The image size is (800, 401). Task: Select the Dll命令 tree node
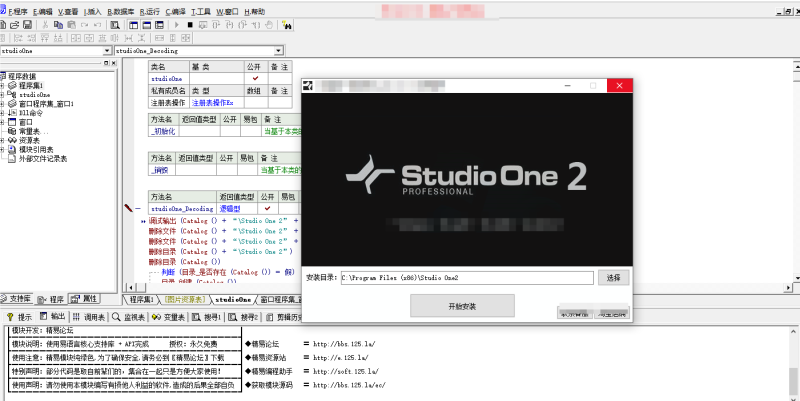click(x=31, y=113)
